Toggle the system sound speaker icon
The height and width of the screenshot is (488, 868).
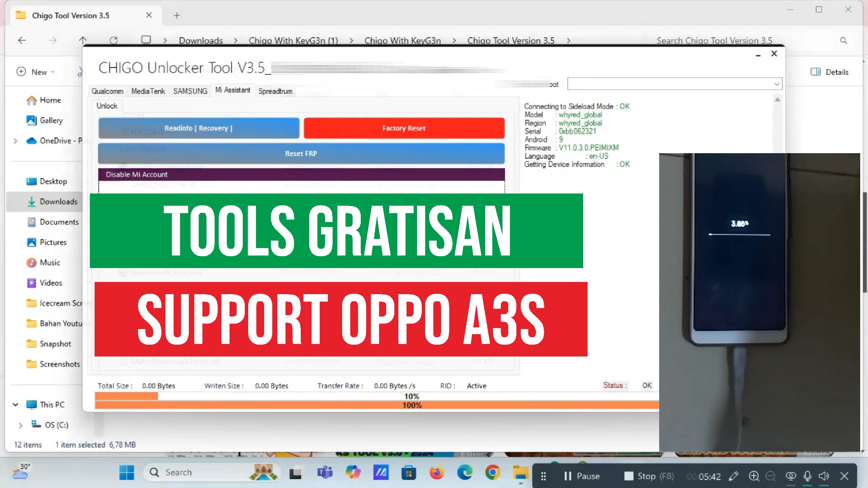point(824,476)
